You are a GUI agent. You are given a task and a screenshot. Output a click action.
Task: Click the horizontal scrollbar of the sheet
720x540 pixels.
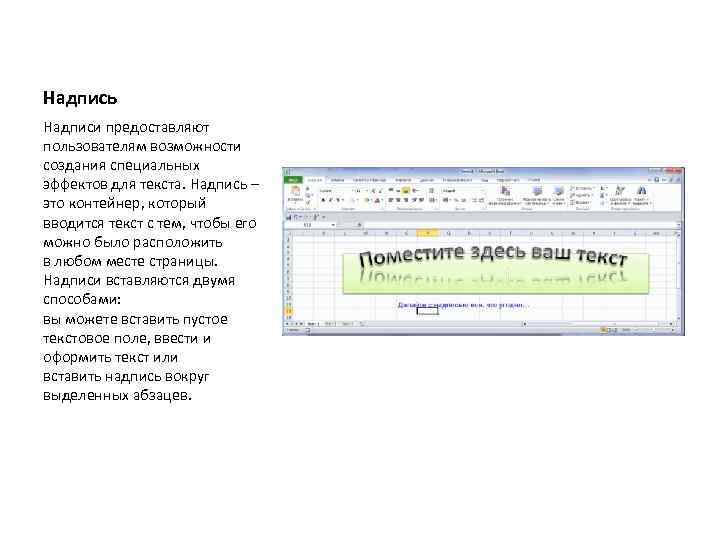[599, 324]
